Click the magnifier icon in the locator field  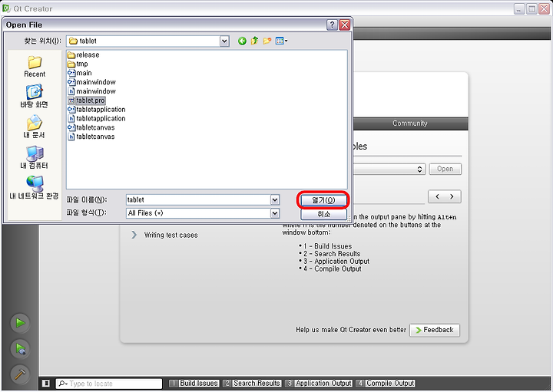pos(62,384)
